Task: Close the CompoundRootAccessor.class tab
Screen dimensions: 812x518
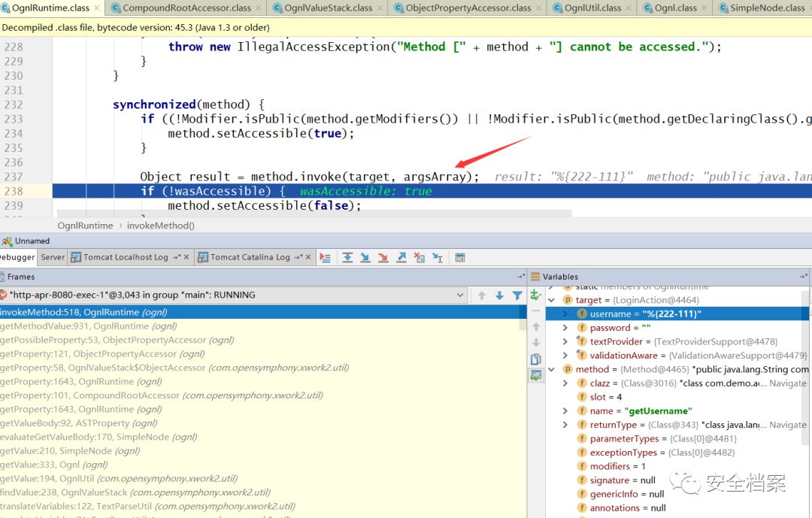Action: pyautogui.click(x=259, y=8)
